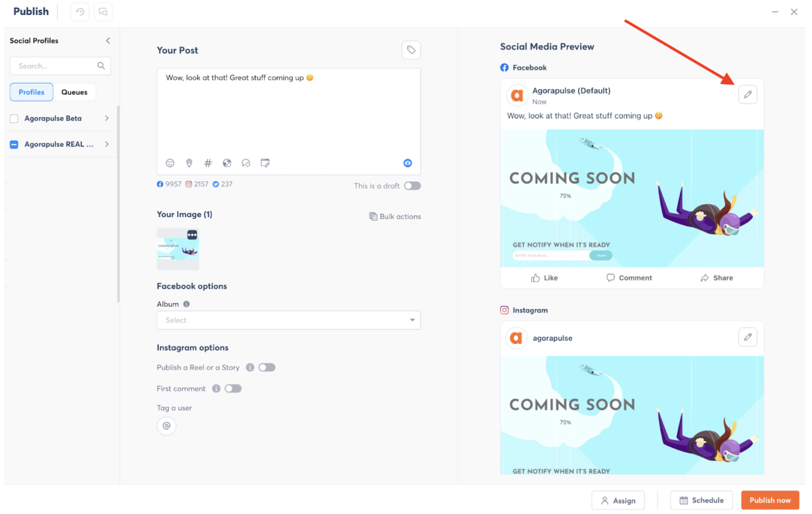Select the Coming Soon image thumbnail
Image resolution: width=812 pixels, height=514 pixels.
tap(178, 249)
